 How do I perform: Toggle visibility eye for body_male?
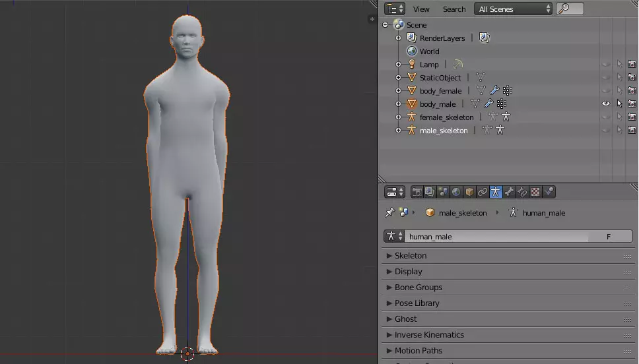605,104
